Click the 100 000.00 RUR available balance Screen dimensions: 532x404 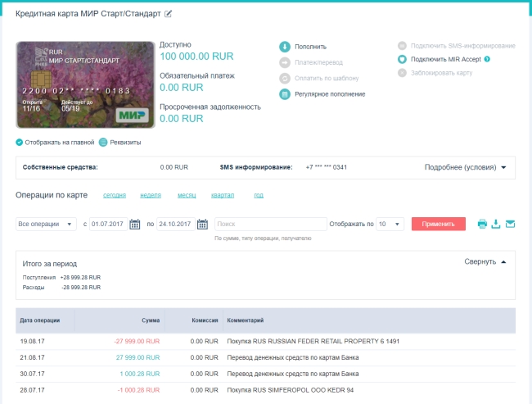click(196, 57)
